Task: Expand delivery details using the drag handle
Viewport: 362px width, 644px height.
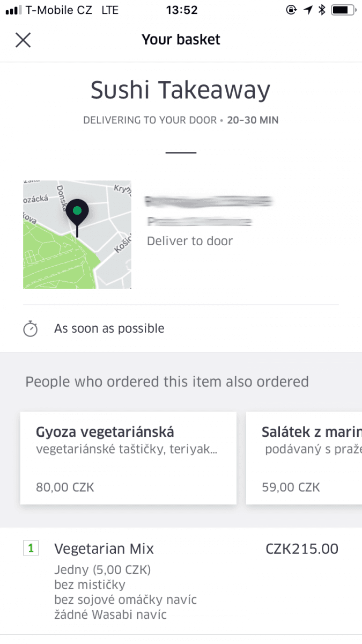Action: point(181,152)
